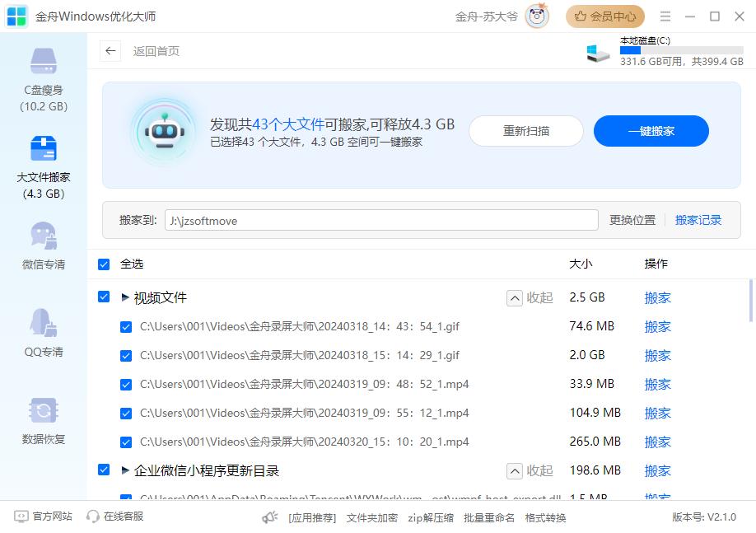Click the file list vertical scrollbar

pos(750,301)
